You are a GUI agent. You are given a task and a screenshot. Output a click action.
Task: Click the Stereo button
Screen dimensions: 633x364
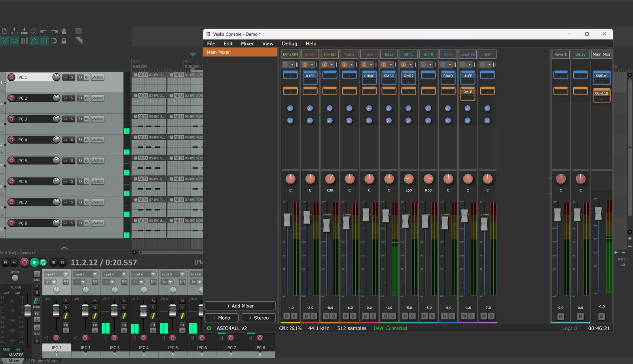coord(259,318)
